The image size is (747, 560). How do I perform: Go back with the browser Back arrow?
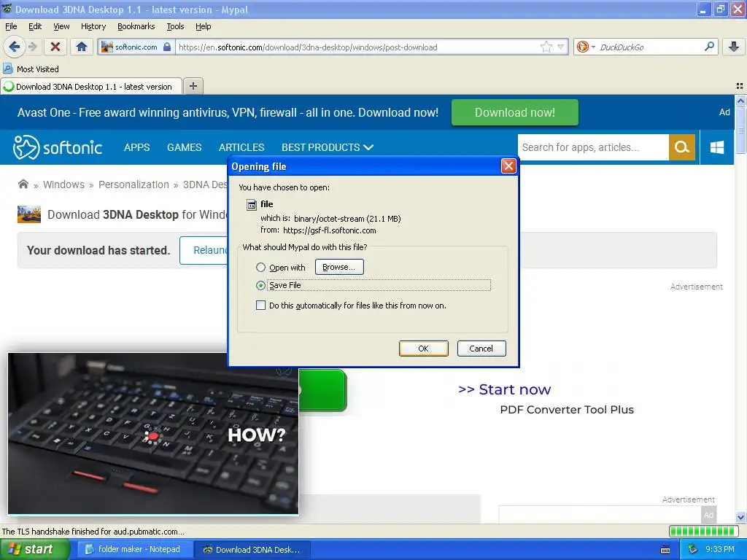click(15, 47)
